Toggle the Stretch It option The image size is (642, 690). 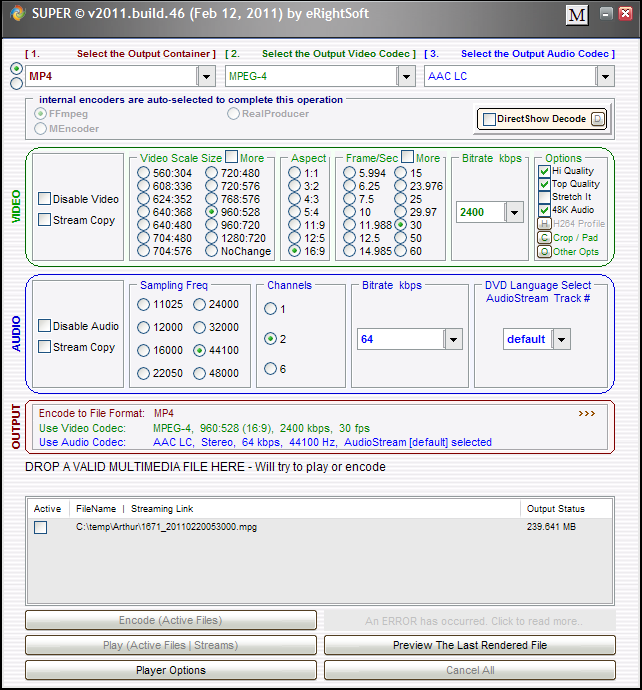coord(544,197)
